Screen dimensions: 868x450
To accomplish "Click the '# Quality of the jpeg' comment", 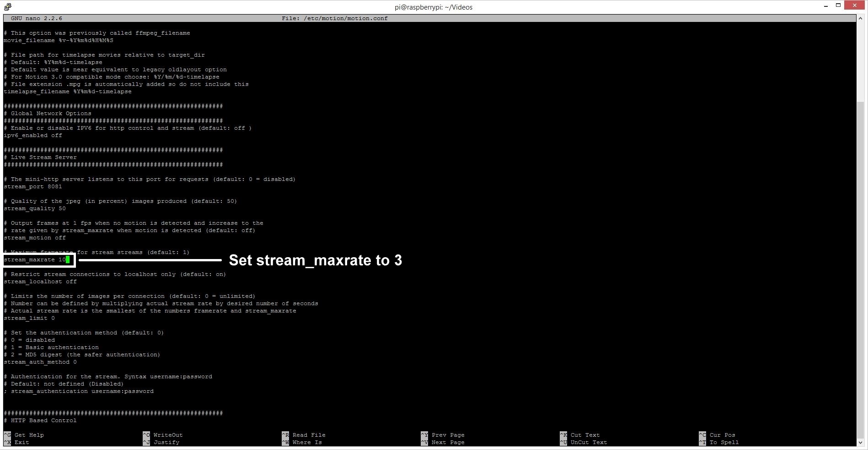I will pos(120,201).
